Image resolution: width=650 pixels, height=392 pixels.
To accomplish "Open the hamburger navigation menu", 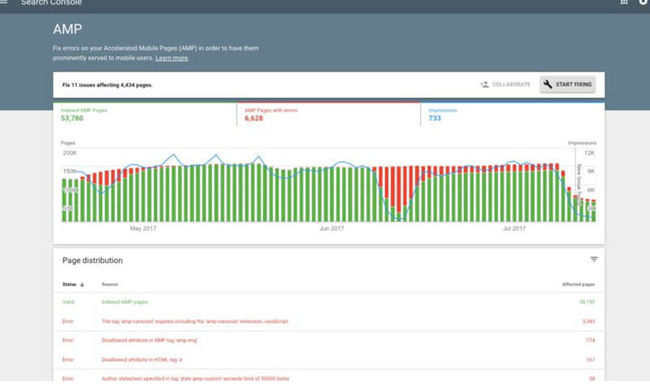I will pyautogui.click(x=3, y=2).
